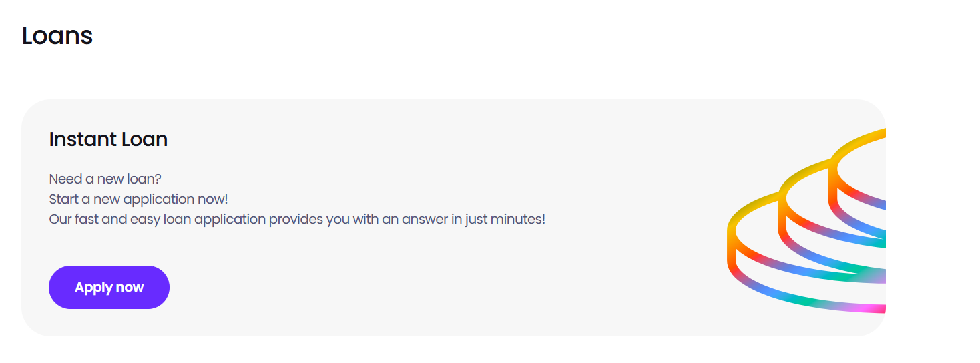
Task: Click the purple Apply now button
Action: click(x=109, y=288)
